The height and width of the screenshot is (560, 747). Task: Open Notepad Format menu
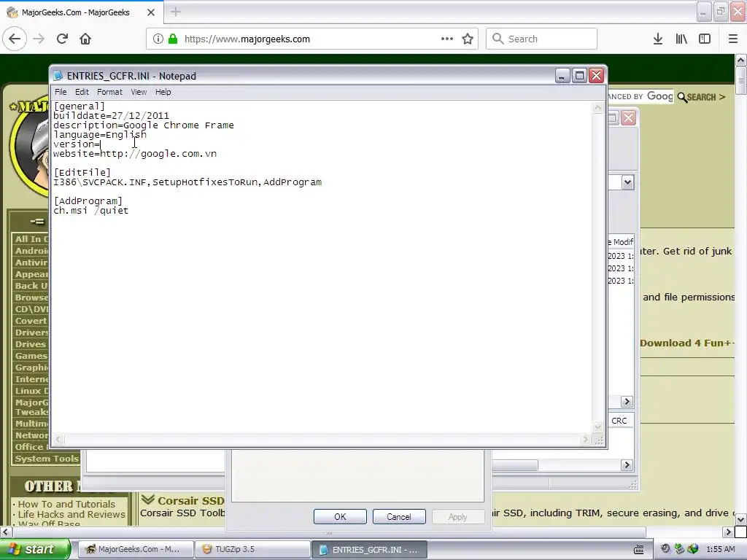click(x=109, y=92)
